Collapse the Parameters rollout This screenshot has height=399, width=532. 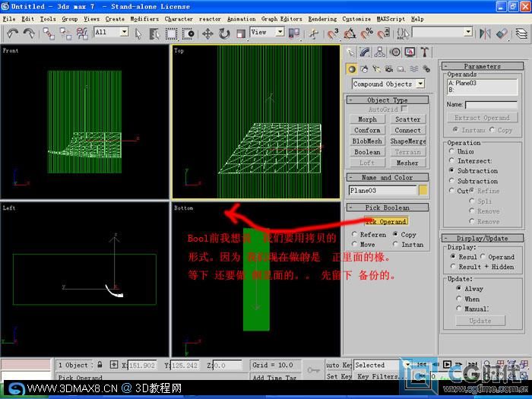pyautogui.click(x=482, y=66)
